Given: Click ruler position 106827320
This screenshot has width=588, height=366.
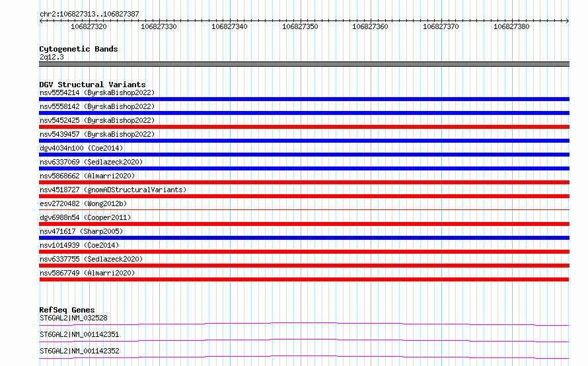Looking at the screenshot, I should click(89, 26).
